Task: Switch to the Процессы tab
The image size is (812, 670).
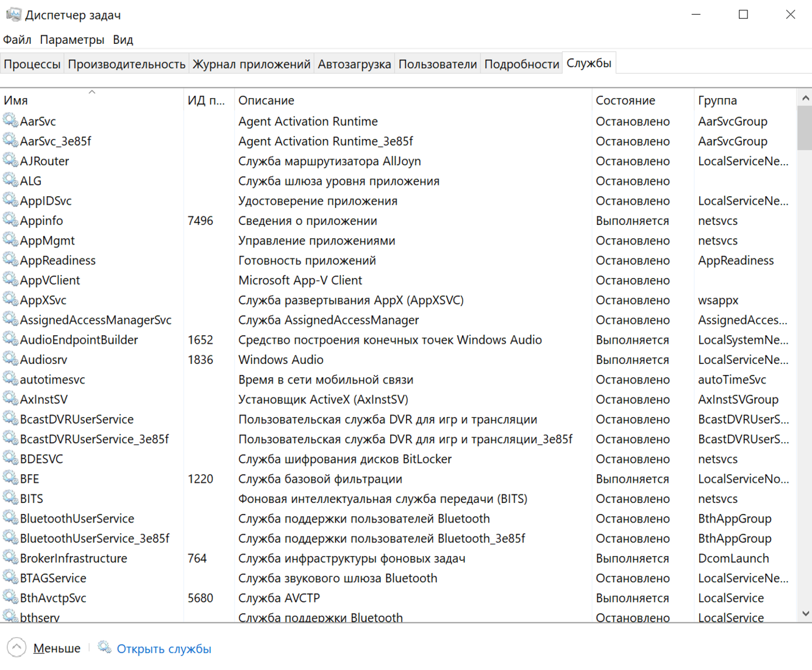Action: coord(32,64)
